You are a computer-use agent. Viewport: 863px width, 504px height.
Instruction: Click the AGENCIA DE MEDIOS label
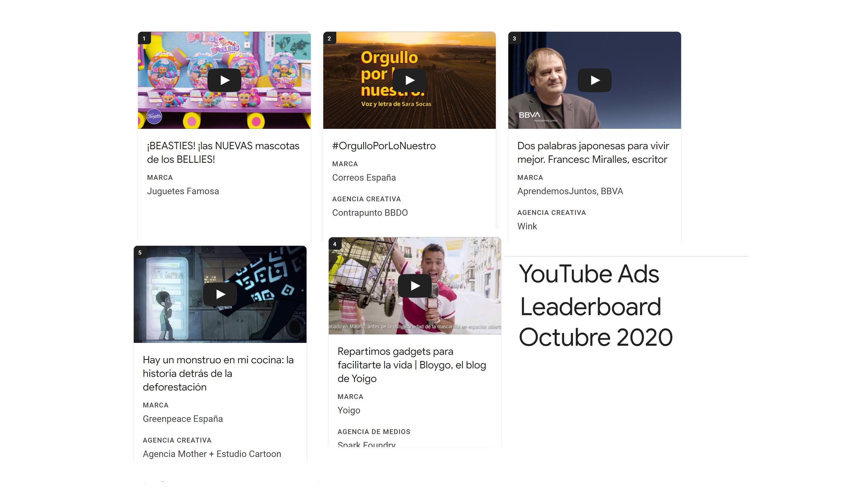[374, 432]
